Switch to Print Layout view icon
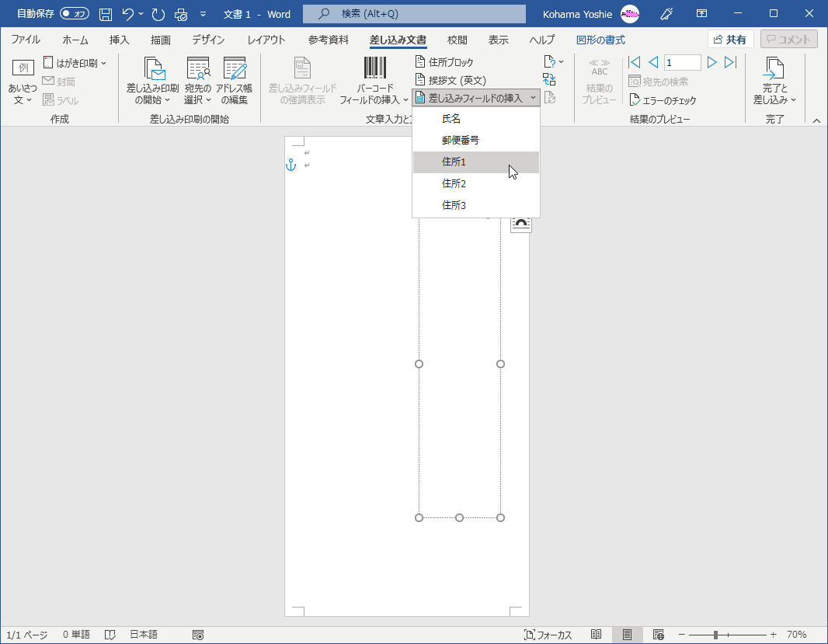828x644 pixels. click(x=627, y=635)
